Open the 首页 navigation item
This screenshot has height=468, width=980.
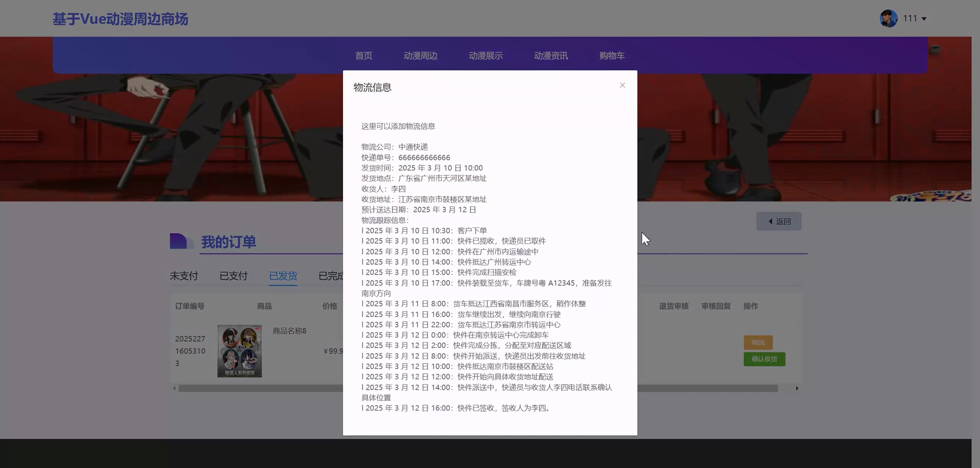click(x=363, y=55)
